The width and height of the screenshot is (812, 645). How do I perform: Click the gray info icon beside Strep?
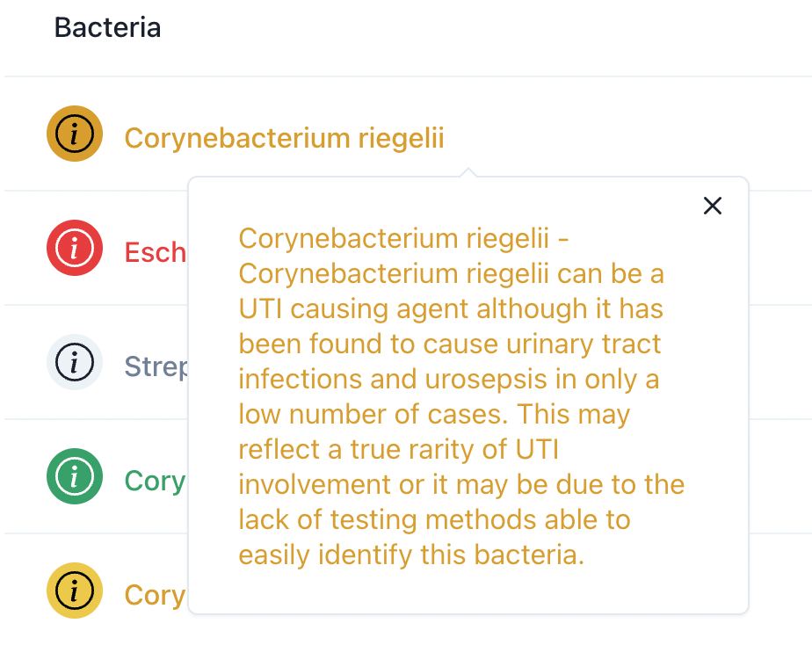(x=75, y=362)
